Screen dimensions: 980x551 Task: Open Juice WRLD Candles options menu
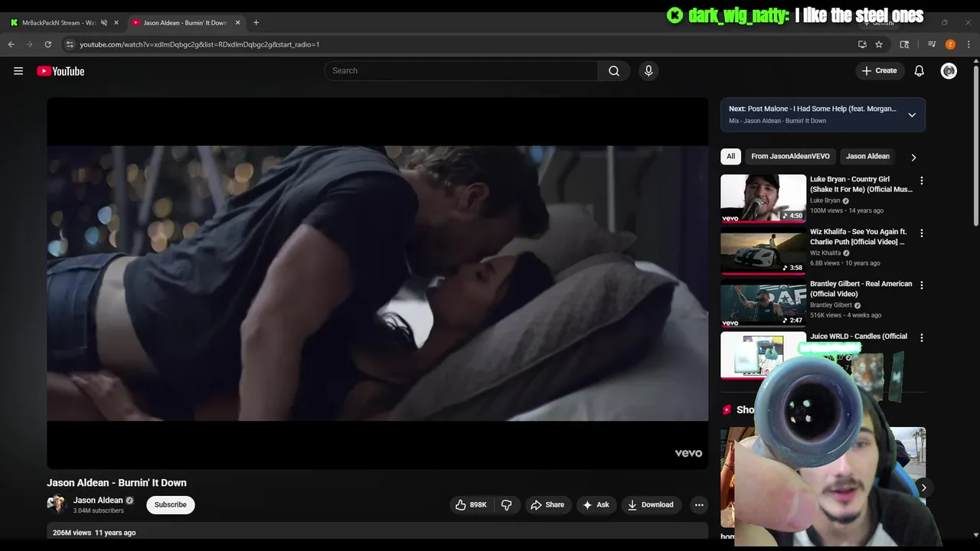click(x=922, y=337)
